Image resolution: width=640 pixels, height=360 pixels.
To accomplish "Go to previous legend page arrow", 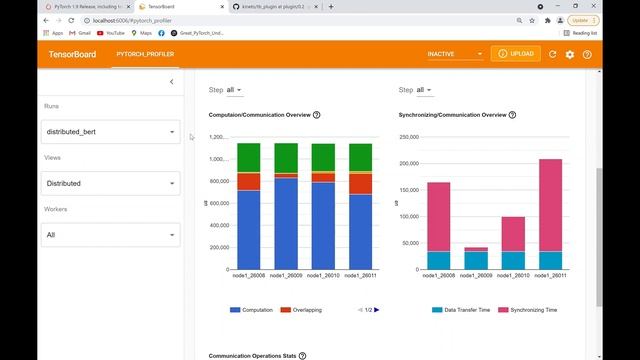I will coord(360,310).
